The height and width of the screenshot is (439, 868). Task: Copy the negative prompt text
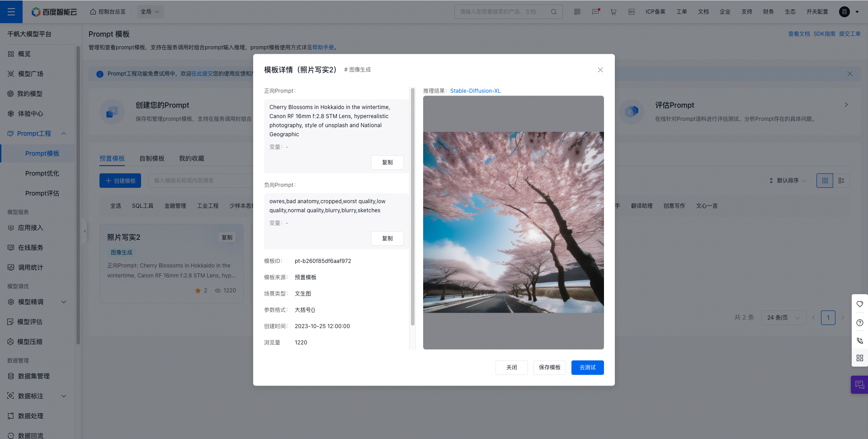pyautogui.click(x=387, y=239)
